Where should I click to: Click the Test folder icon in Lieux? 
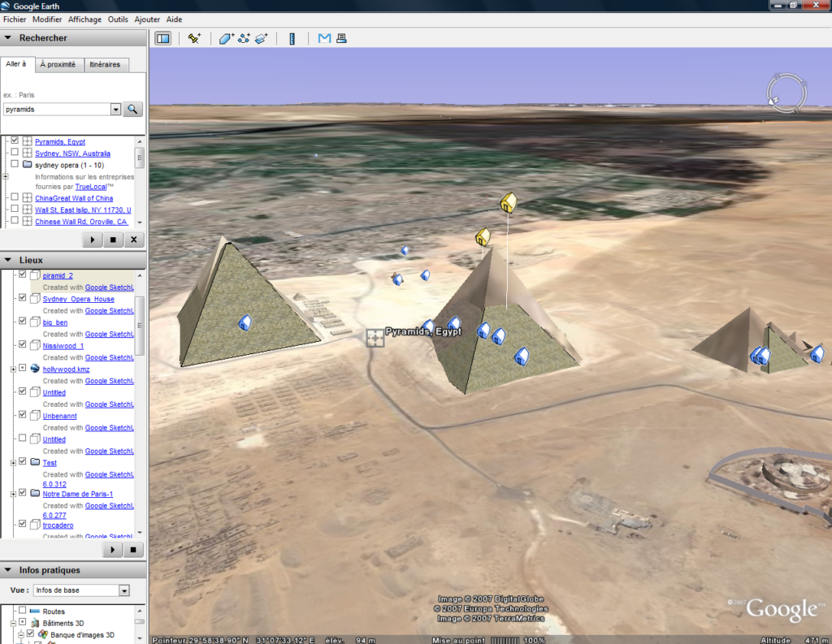(35, 462)
